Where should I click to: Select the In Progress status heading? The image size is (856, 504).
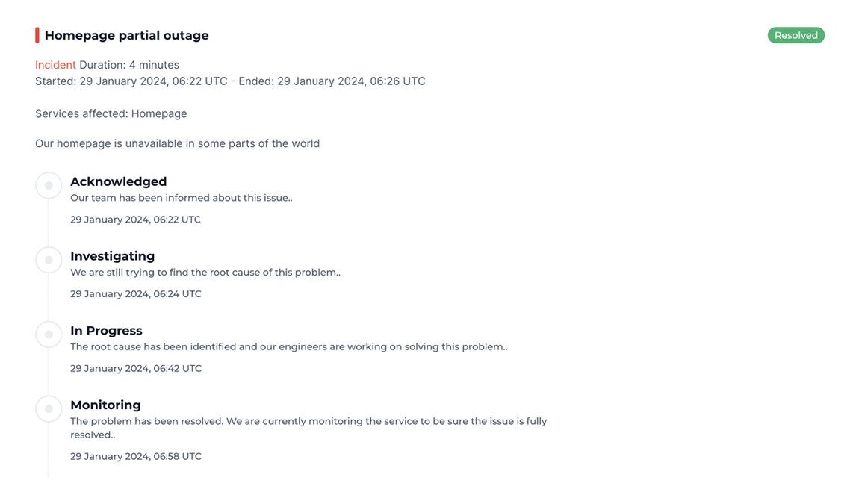[x=106, y=331]
